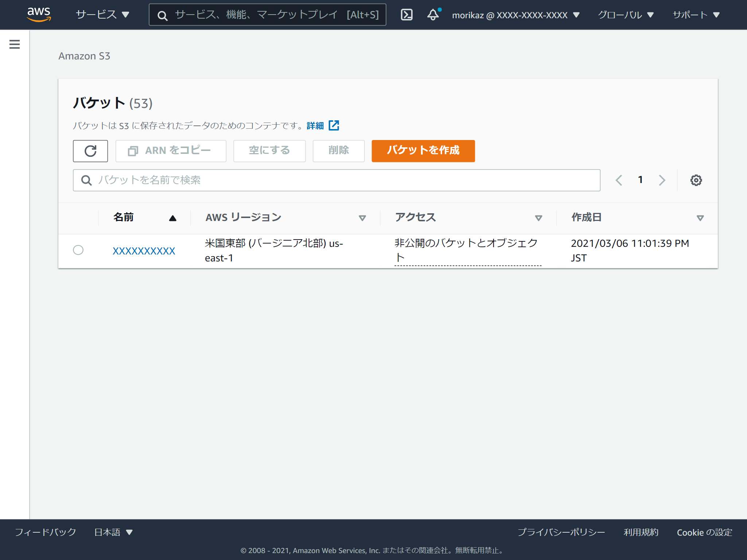
Task: Expand the 日本語 language selector
Action: point(112,532)
